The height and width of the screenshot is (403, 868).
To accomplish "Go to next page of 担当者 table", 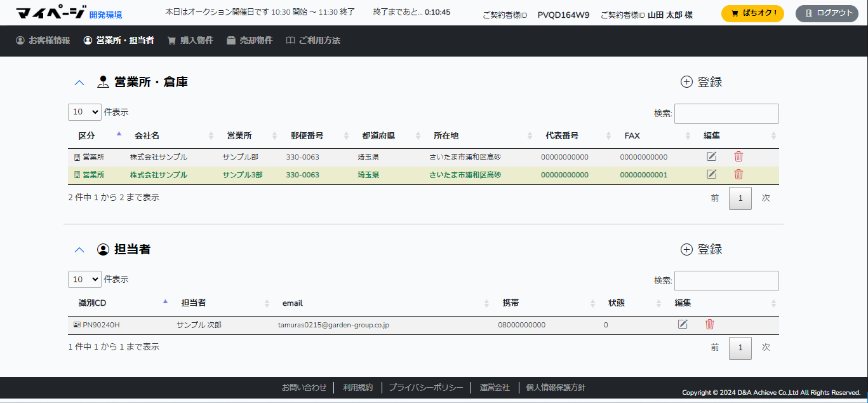I will tap(766, 348).
